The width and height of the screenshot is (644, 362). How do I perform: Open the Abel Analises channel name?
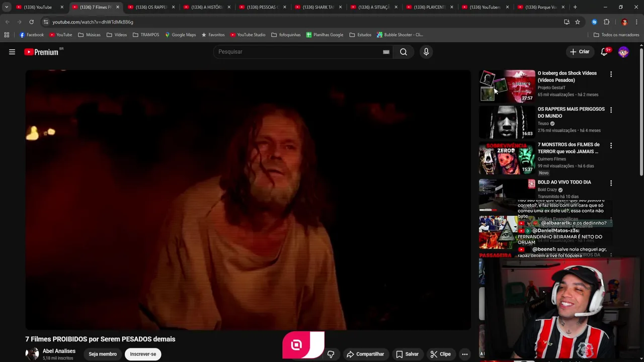(59, 351)
